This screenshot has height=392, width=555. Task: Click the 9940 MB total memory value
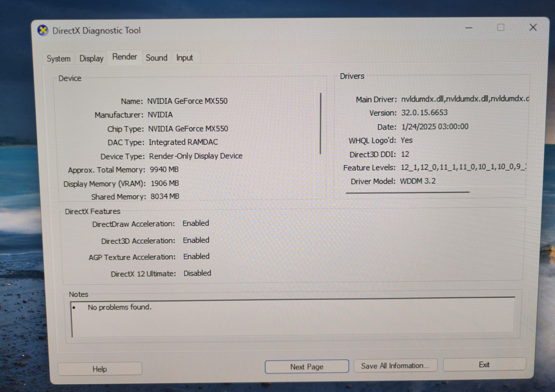164,169
